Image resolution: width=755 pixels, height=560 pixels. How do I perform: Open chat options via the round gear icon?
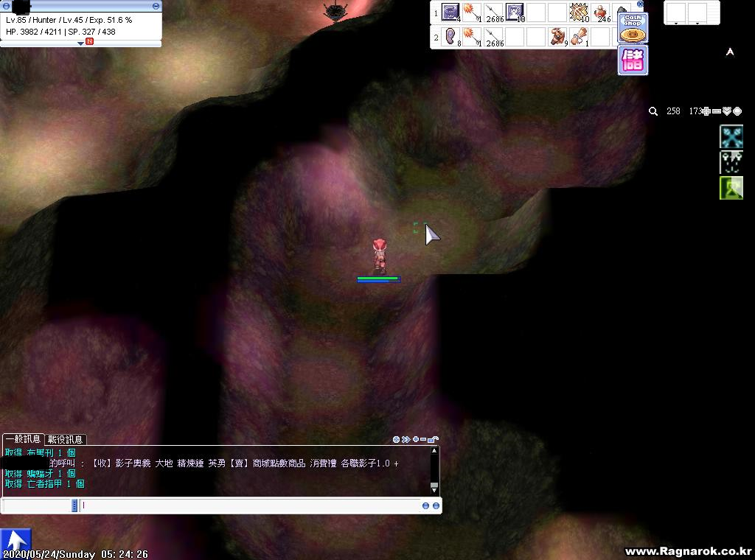click(396, 439)
